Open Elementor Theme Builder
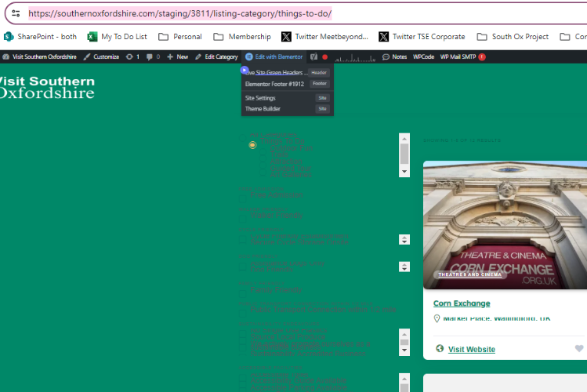Viewport: 587px width, 392px height. click(x=263, y=109)
